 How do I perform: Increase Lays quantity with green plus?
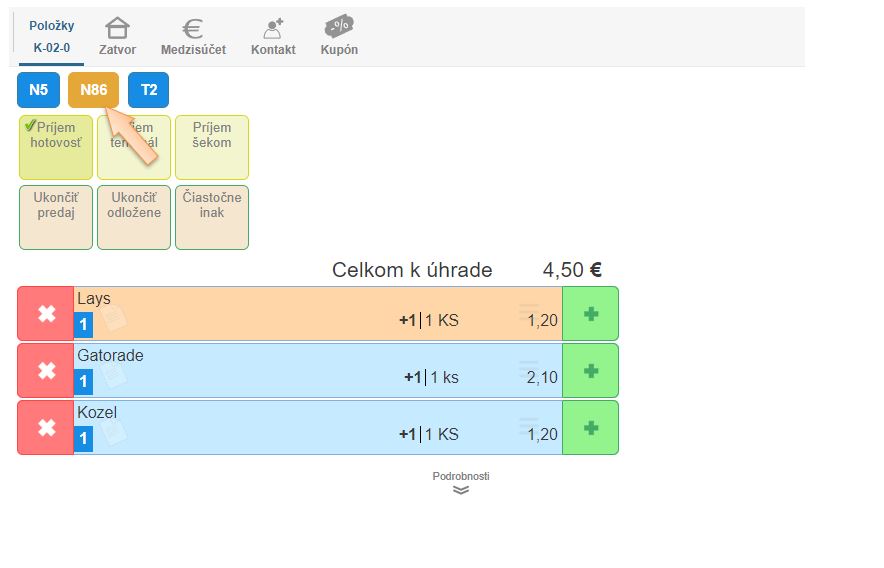pos(590,314)
